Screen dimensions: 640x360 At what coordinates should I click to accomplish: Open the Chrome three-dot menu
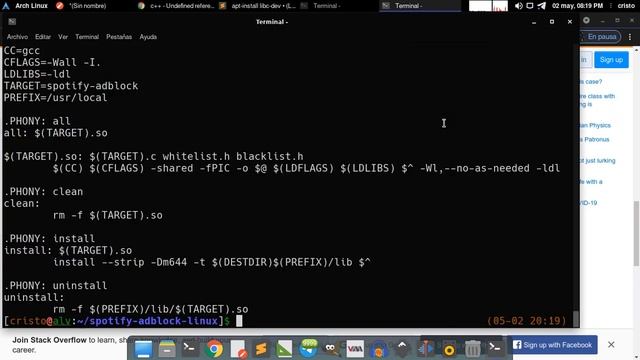[630, 37]
